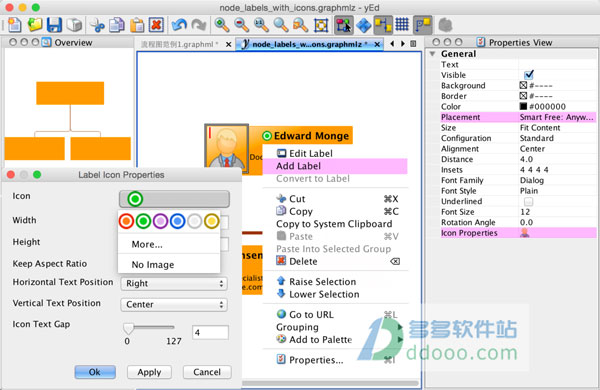Click the Apply button

point(149,372)
